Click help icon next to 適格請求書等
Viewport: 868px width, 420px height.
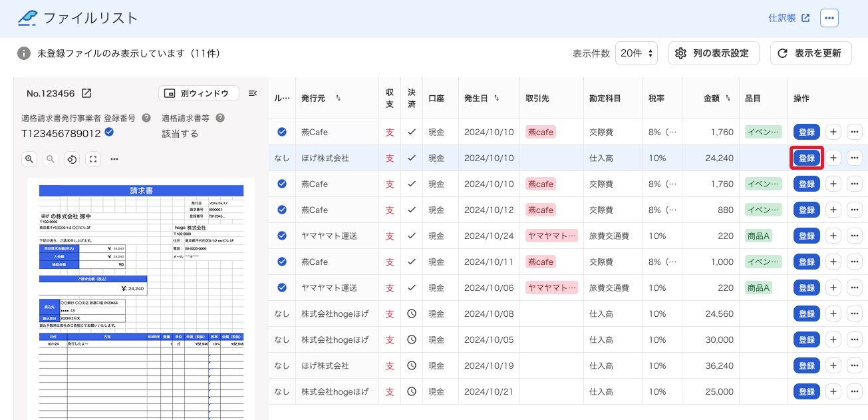coord(220,118)
